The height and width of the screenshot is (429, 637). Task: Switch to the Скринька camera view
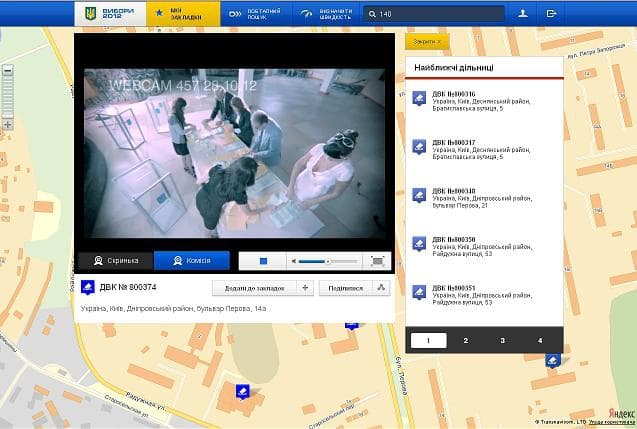coord(115,261)
